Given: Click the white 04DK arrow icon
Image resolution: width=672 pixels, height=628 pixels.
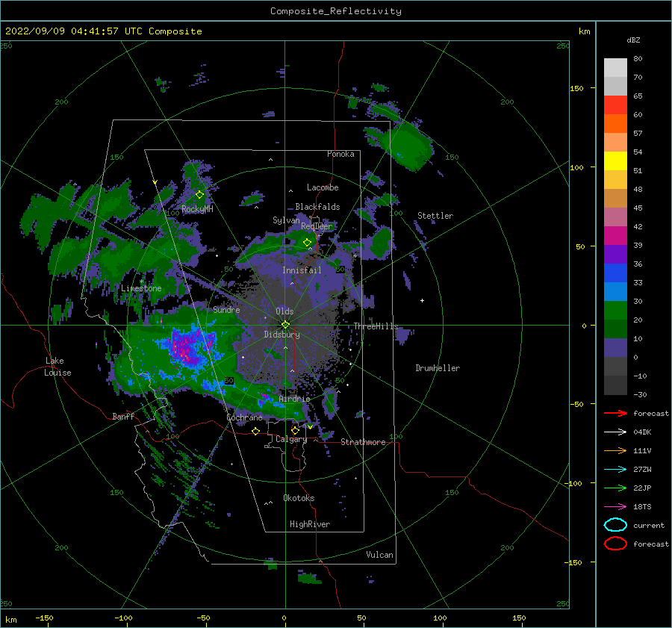Looking at the screenshot, I should click(x=615, y=432).
